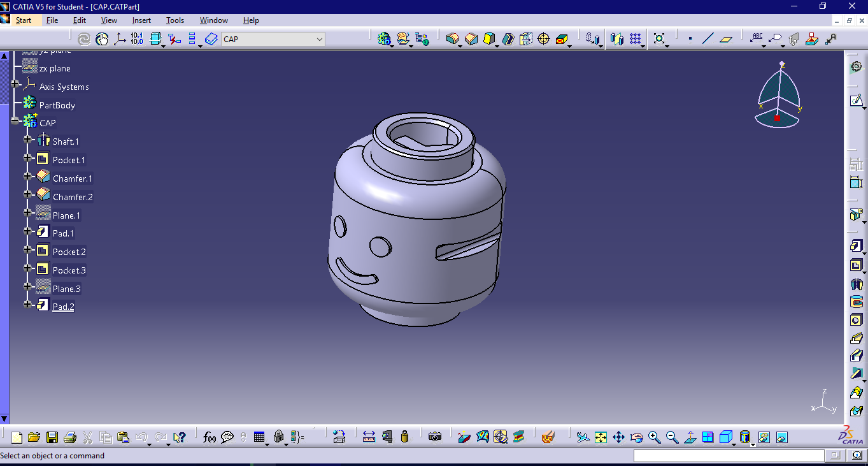Expand the Pocket.3 tree node
The width and height of the screenshot is (868, 466).
pos(28,268)
